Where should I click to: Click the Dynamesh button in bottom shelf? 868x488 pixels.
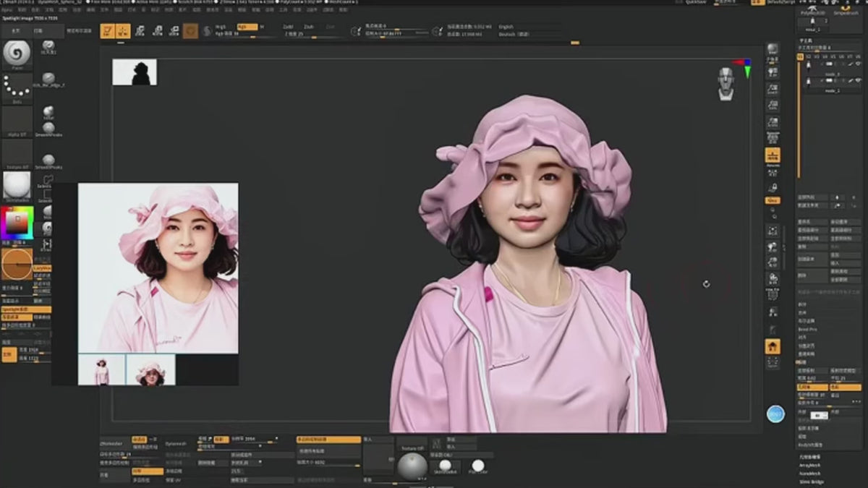pos(176,443)
